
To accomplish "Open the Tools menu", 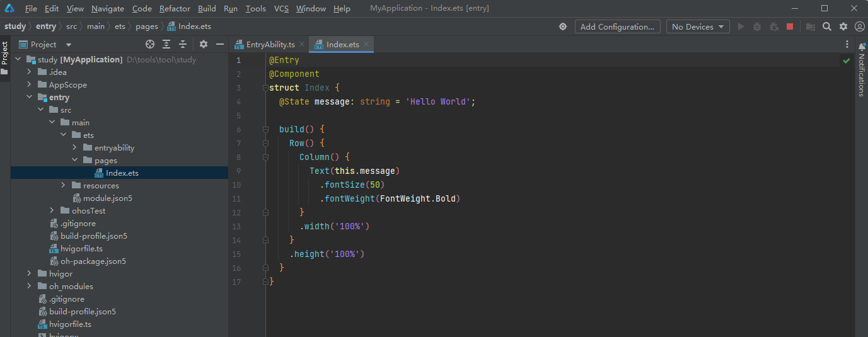I will (255, 8).
